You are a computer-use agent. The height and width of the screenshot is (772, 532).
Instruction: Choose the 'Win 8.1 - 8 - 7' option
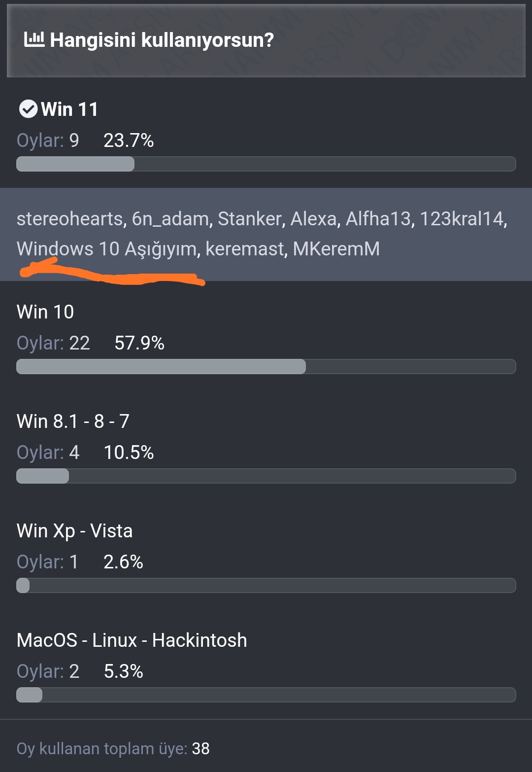(x=73, y=421)
